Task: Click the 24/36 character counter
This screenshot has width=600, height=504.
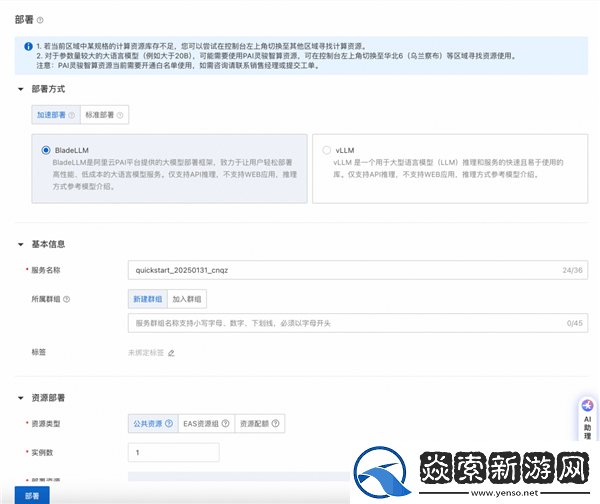Action: (x=572, y=270)
